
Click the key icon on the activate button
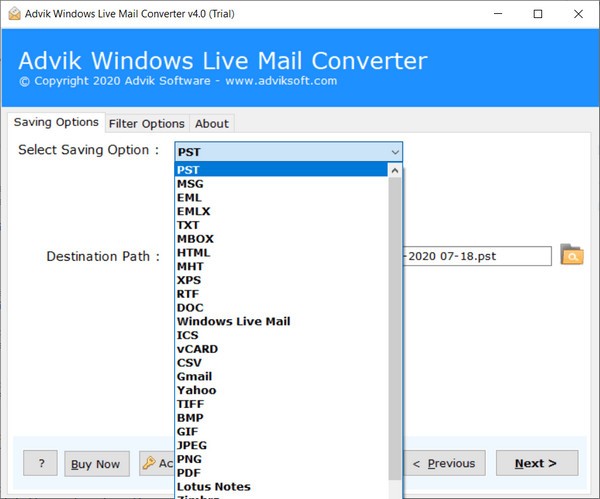[150, 463]
